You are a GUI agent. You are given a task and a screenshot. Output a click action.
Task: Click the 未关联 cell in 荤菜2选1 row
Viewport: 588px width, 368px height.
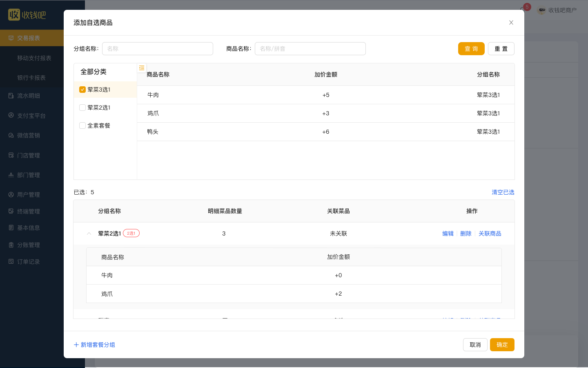[339, 233]
